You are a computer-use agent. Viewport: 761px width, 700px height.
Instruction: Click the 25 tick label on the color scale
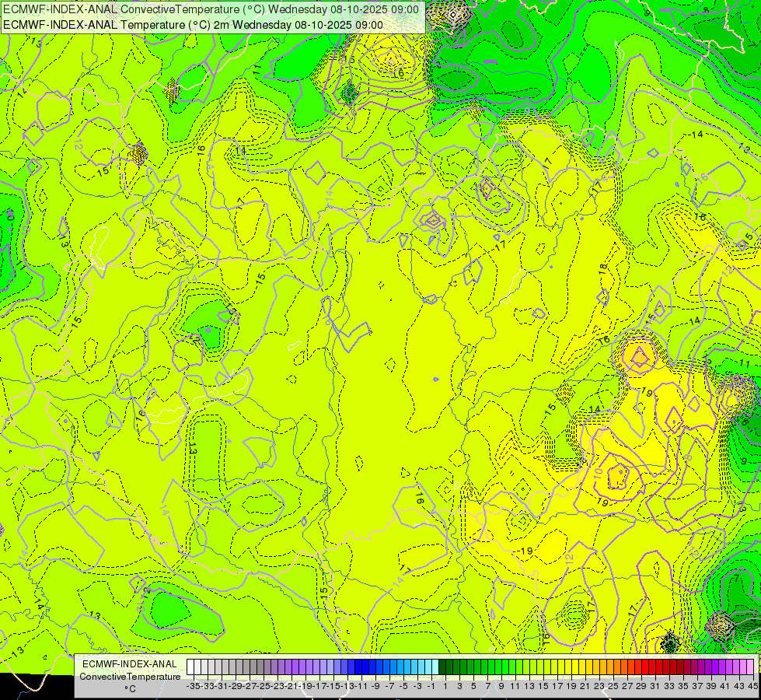coord(613,687)
